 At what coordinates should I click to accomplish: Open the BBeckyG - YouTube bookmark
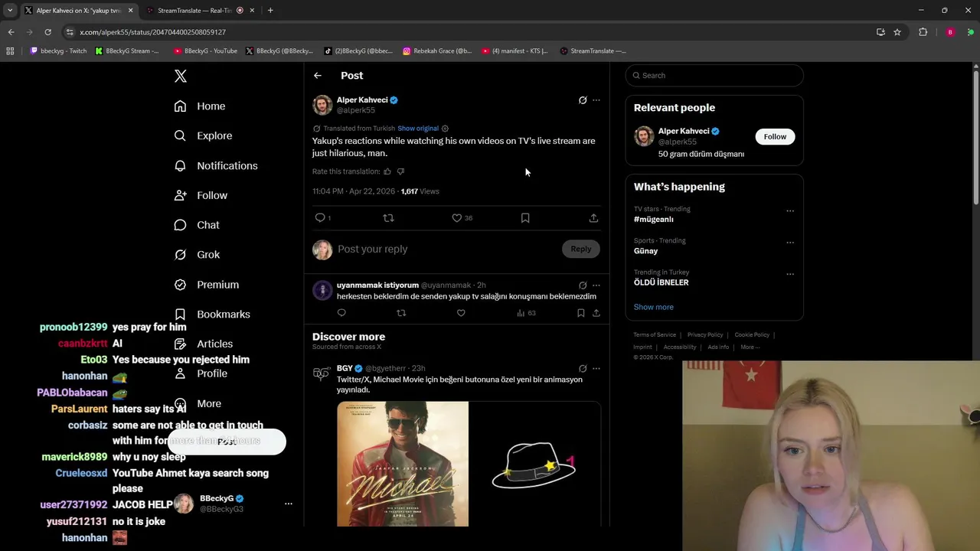coord(205,51)
